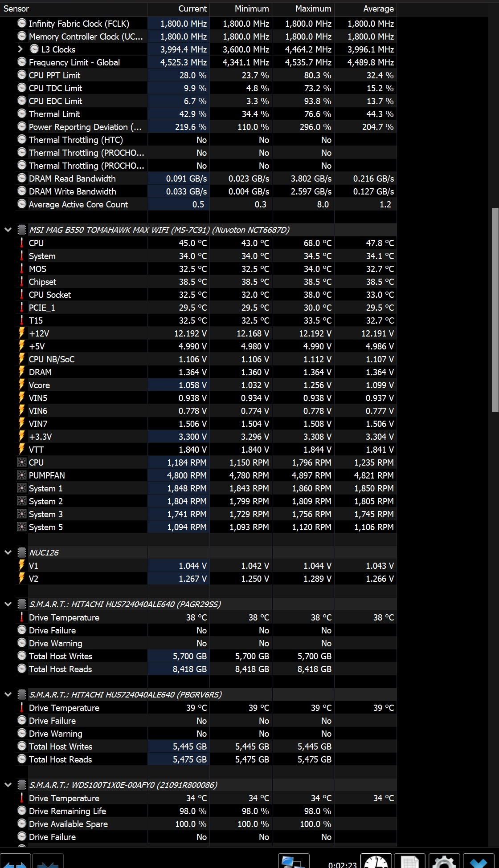Click the Vcore current value 1.058 V
Image resolution: width=499 pixels, height=868 pixels.
click(192, 385)
